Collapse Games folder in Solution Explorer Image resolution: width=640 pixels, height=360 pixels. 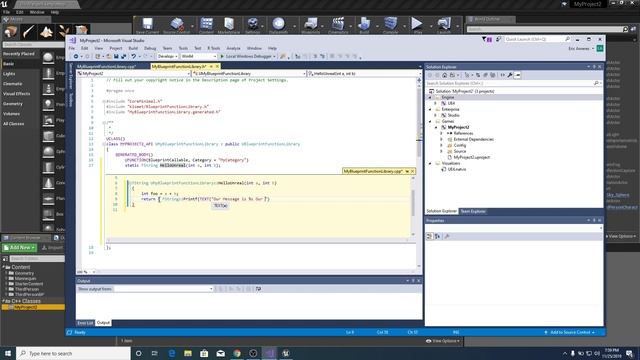430,121
